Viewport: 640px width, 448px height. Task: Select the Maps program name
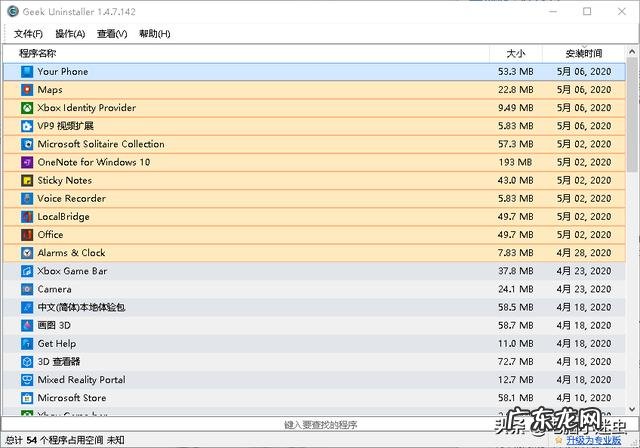point(50,90)
